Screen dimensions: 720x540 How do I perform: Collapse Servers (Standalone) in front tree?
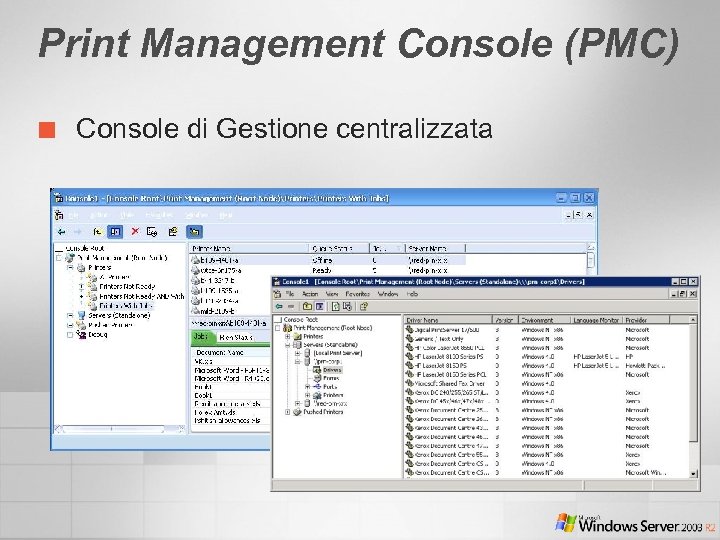(x=288, y=345)
